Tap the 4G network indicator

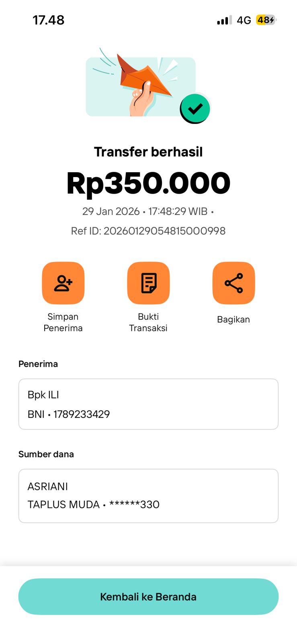coord(244,20)
